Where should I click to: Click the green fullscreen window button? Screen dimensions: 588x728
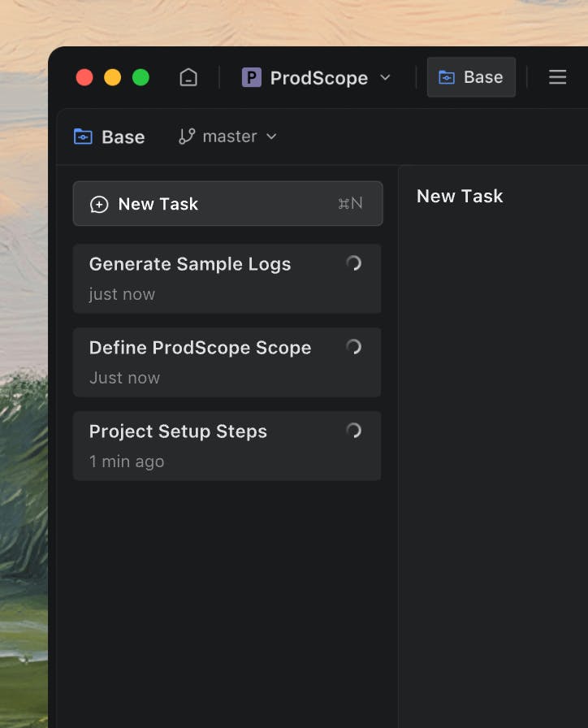coord(141,77)
